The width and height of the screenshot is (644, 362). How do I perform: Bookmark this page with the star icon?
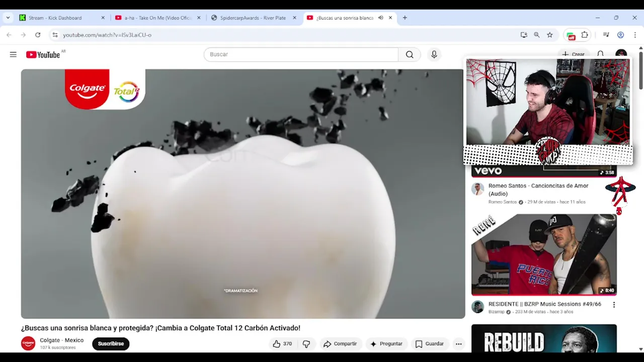coord(550,35)
